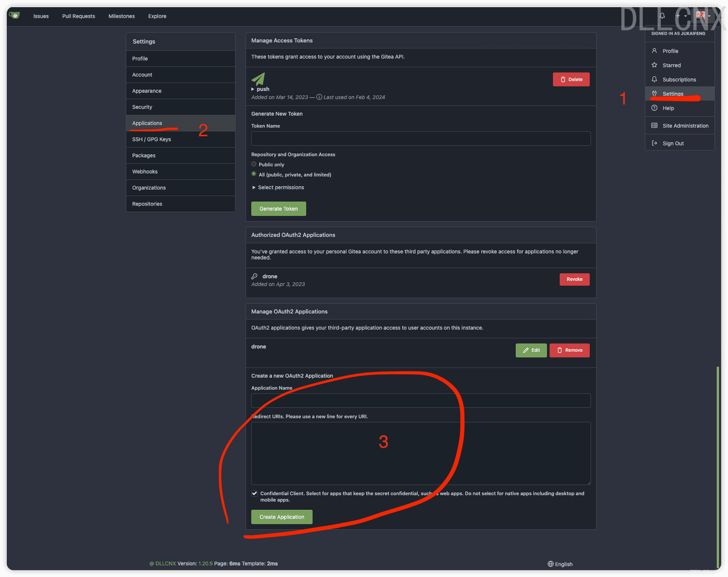728x577 pixels.
Task: Click the Milestones navigation icon
Action: 122,16
